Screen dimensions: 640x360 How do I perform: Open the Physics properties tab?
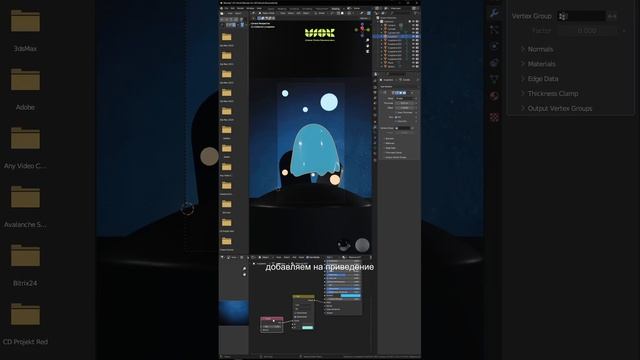[494, 46]
